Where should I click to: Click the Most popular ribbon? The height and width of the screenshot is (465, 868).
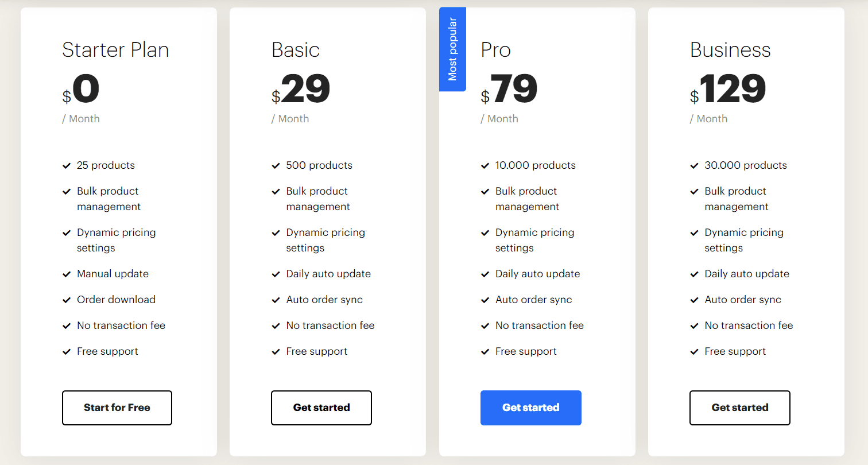point(452,49)
